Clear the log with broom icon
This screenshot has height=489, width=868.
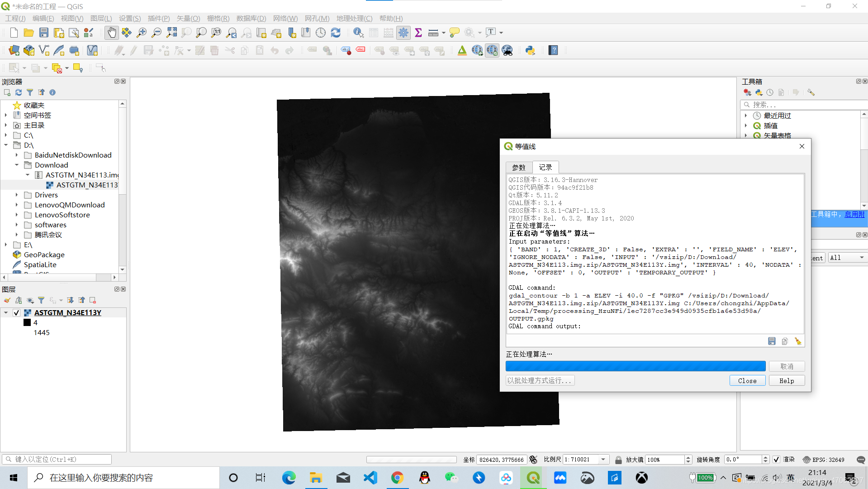pyautogui.click(x=798, y=341)
